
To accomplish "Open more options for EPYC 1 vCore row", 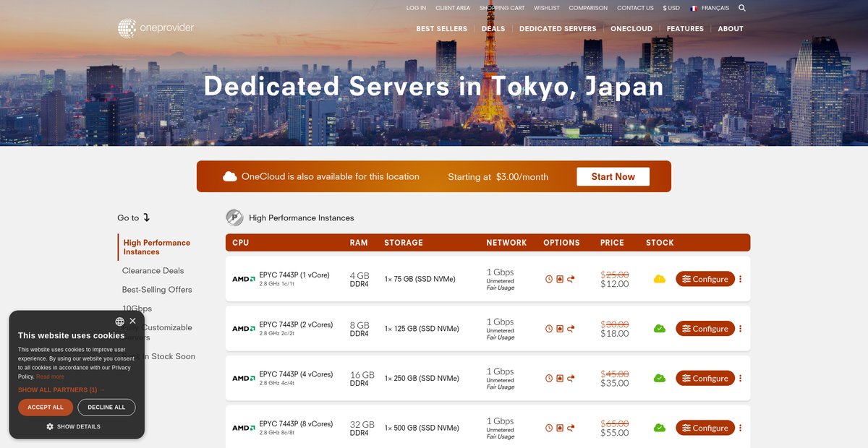I will pos(740,279).
